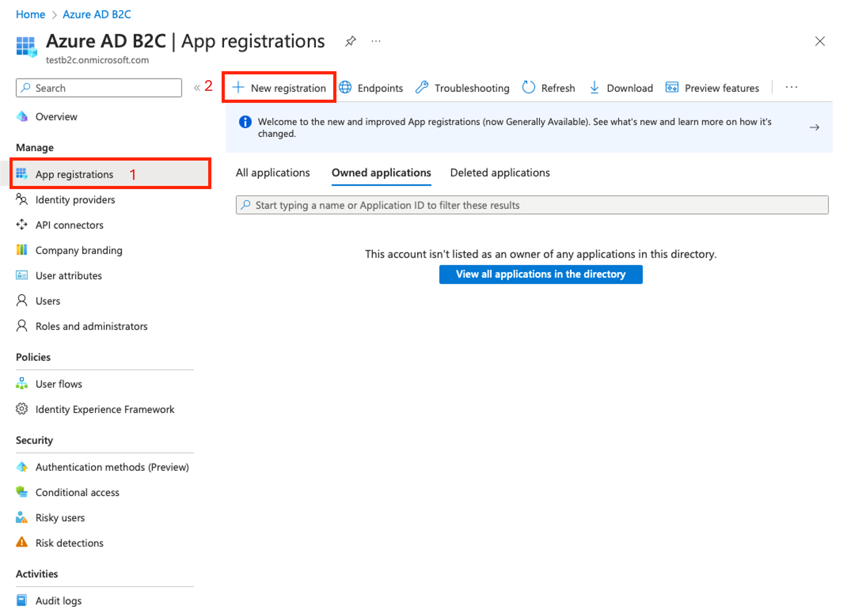This screenshot has width=847, height=616.
Task: Click the Refresh icon
Action: pos(528,88)
